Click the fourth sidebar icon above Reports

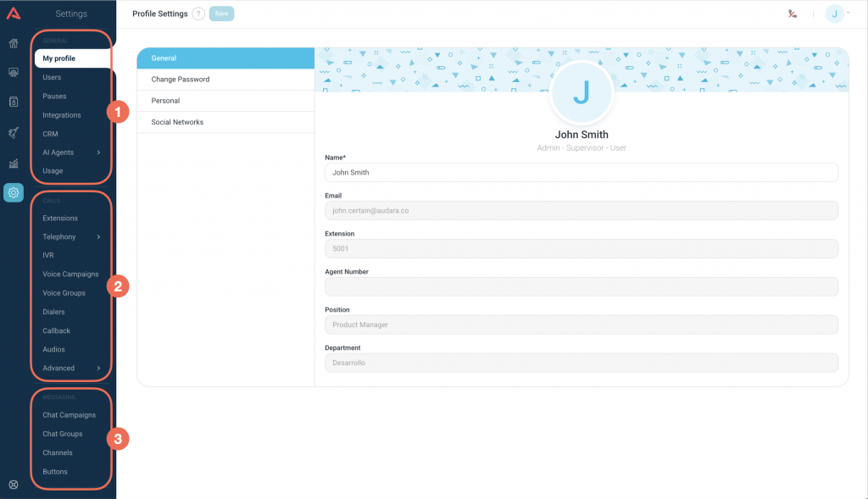14,132
